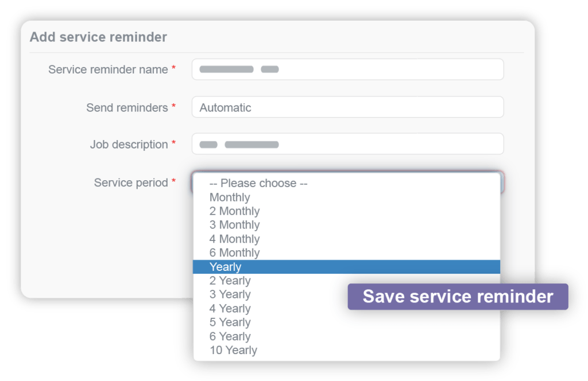Click the Save service reminder button
Image resolution: width=588 pixels, height=381 pixels.
[x=458, y=297]
